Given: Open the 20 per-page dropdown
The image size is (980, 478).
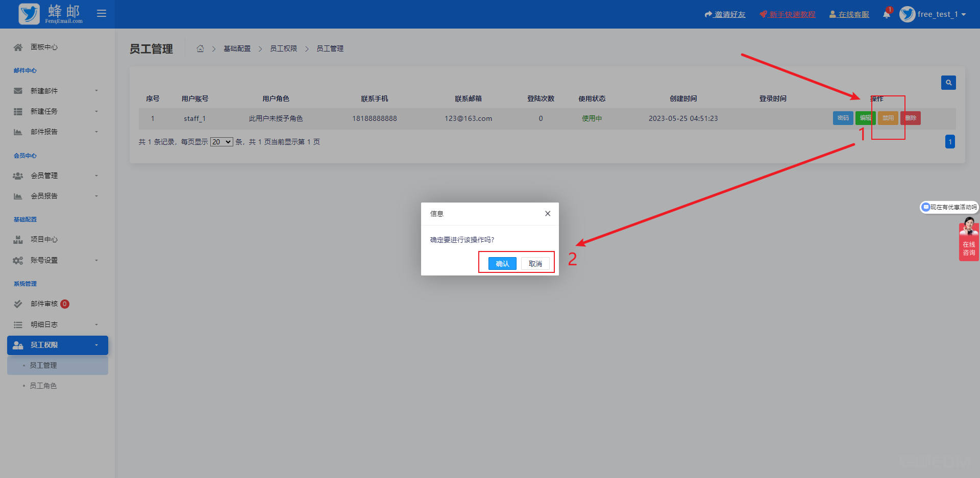Looking at the screenshot, I should [x=222, y=142].
